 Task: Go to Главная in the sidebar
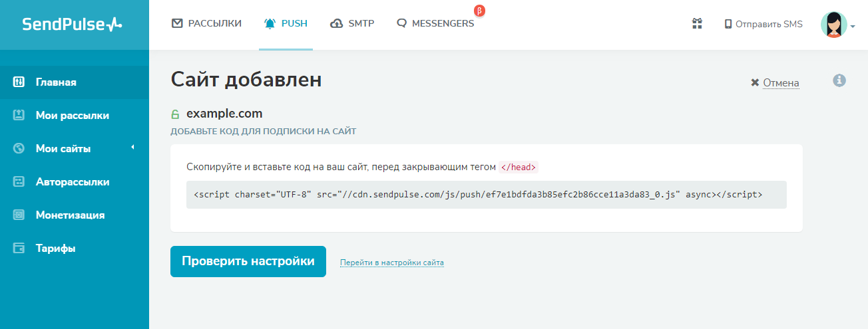click(x=75, y=82)
